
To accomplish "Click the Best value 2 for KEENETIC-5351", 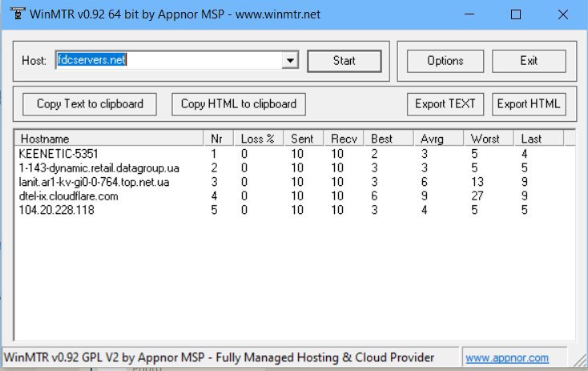I will [374, 154].
